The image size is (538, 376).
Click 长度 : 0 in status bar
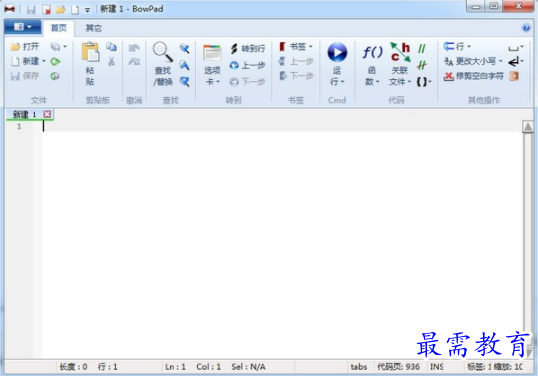tap(73, 367)
